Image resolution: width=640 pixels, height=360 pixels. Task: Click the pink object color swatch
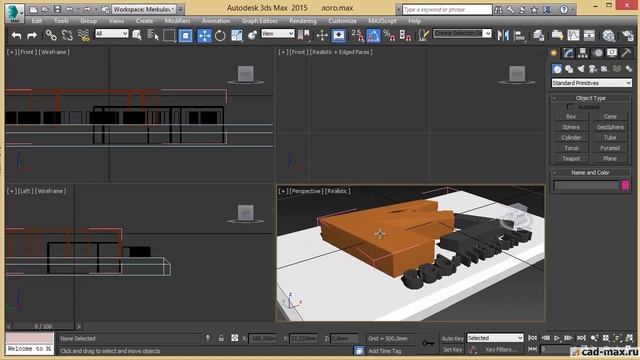(625, 185)
